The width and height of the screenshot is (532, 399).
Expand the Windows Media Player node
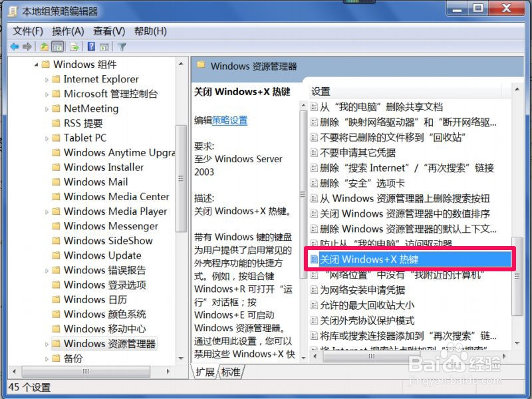click(x=47, y=211)
